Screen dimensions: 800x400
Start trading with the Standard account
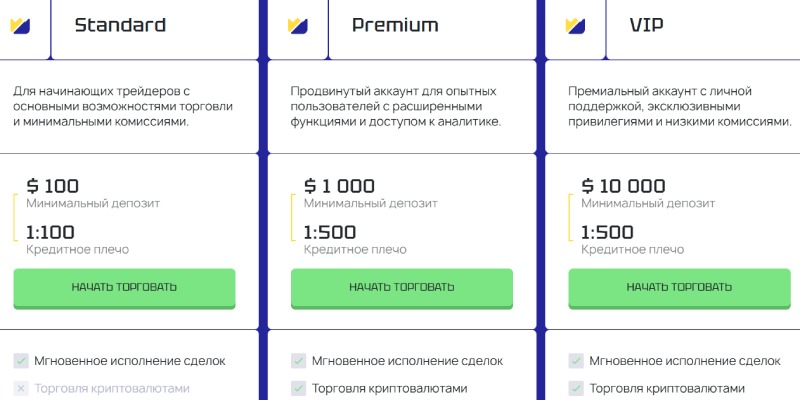124,288
